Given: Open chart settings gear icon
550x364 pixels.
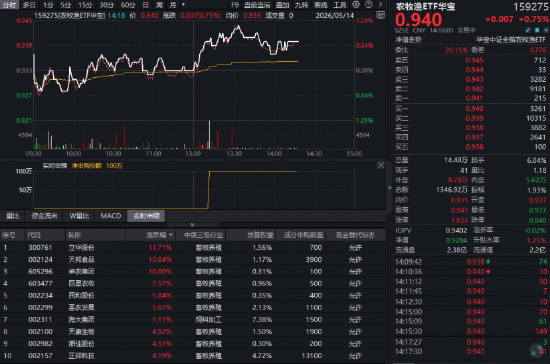Looking at the screenshot, I should [x=356, y=5].
